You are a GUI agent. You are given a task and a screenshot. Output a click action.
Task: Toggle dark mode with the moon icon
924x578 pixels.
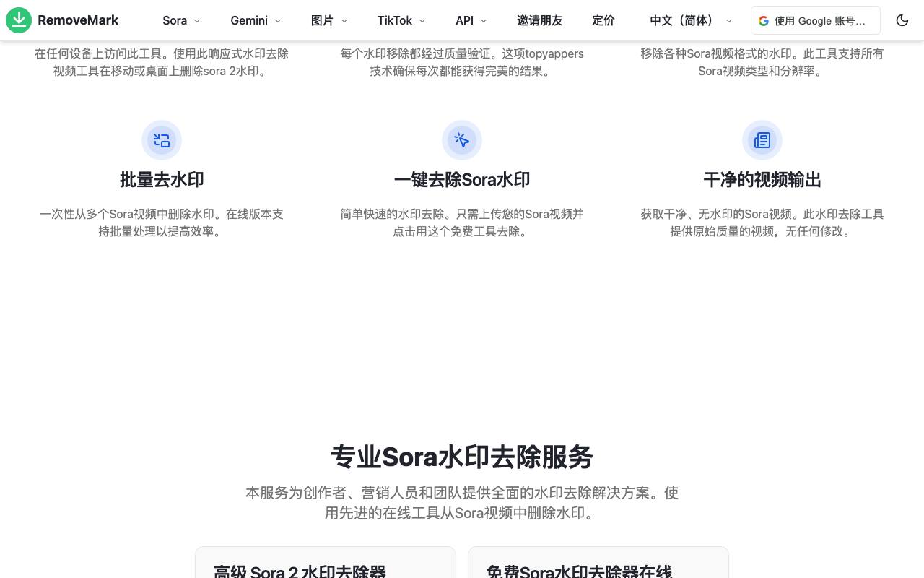click(902, 20)
